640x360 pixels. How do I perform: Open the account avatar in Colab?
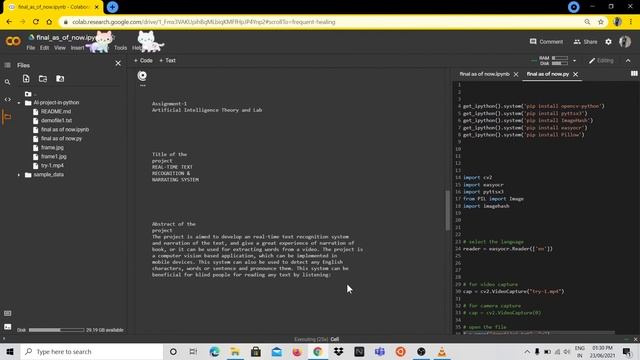click(x=625, y=42)
